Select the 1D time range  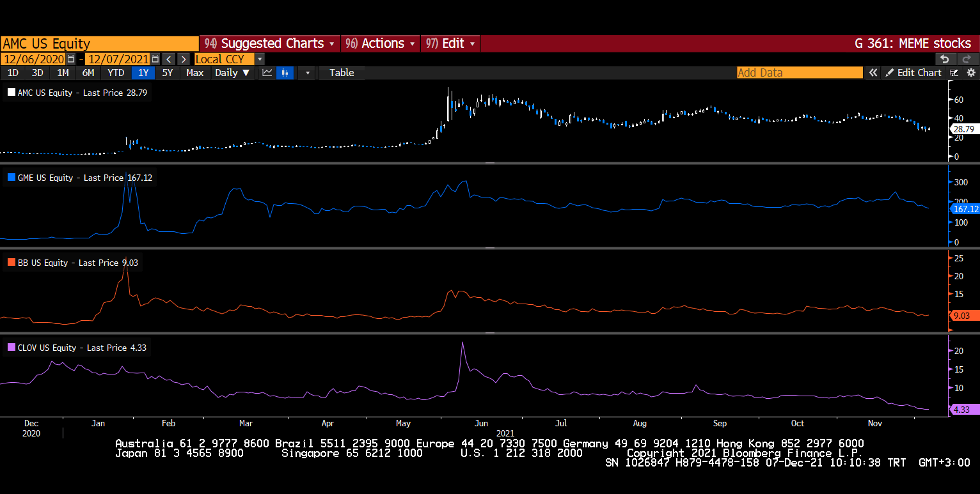(13, 73)
